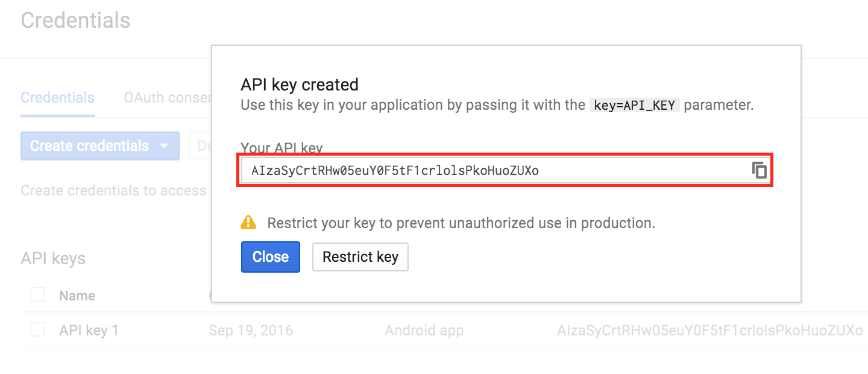868x374 pixels.
Task: Click the yellow warning triangle icon
Action: pyautogui.click(x=248, y=223)
